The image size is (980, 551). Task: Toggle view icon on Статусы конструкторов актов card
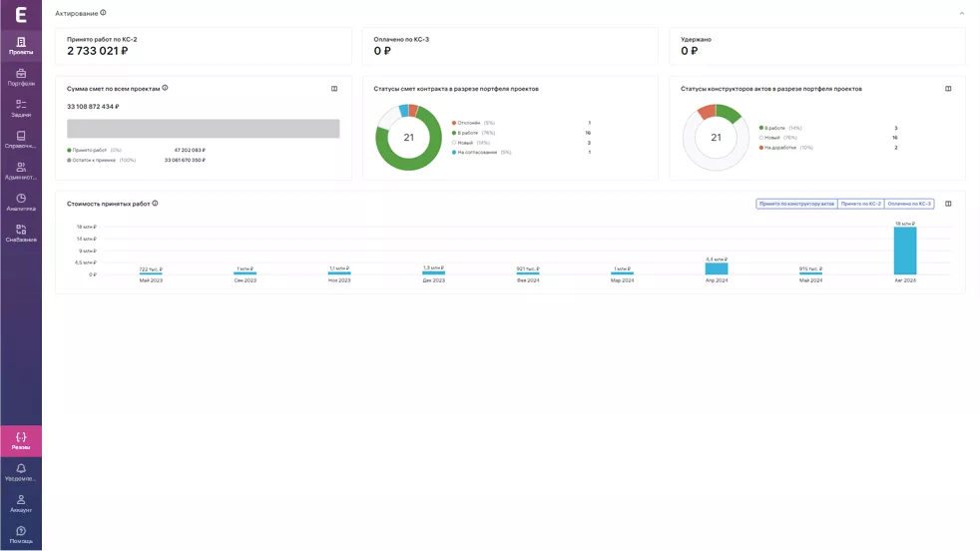click(x=948, y=89)
